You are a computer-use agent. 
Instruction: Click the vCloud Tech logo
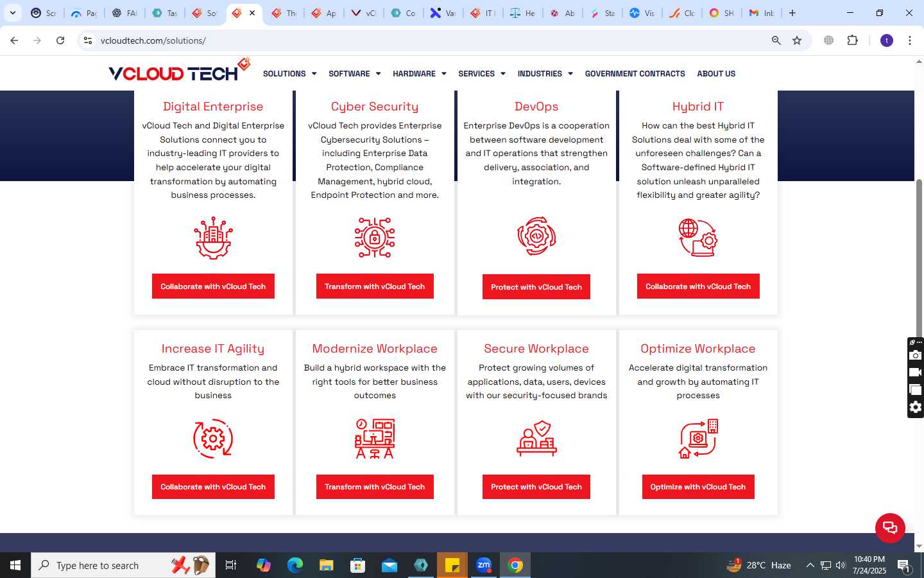(x=179, y=70)
